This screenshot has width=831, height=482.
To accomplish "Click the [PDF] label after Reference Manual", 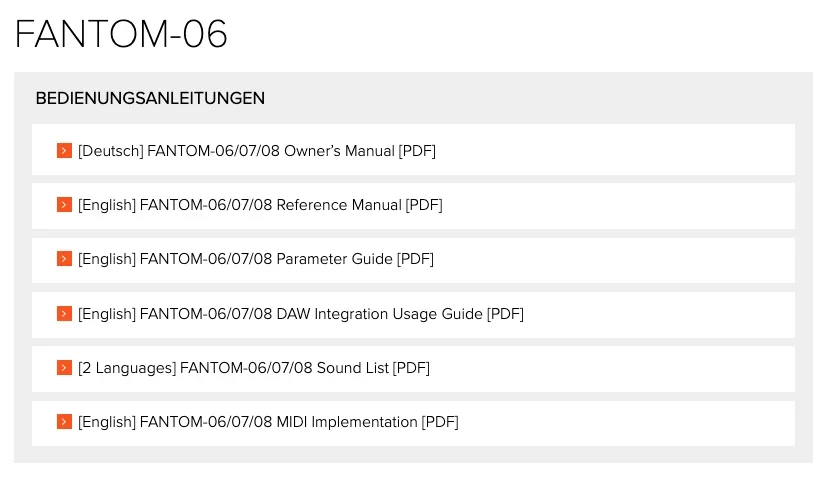I will click(424, 205).
